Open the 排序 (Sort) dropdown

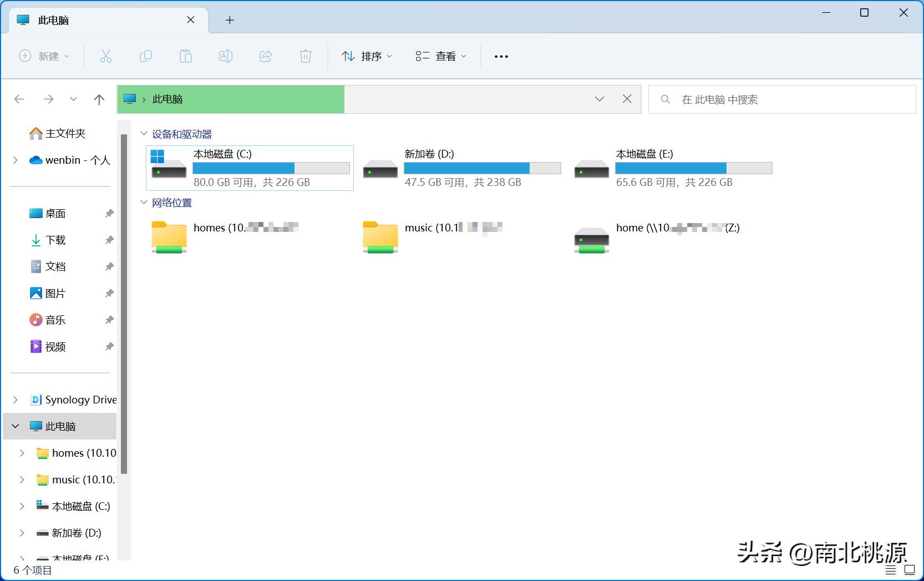(x=367, y=56)
